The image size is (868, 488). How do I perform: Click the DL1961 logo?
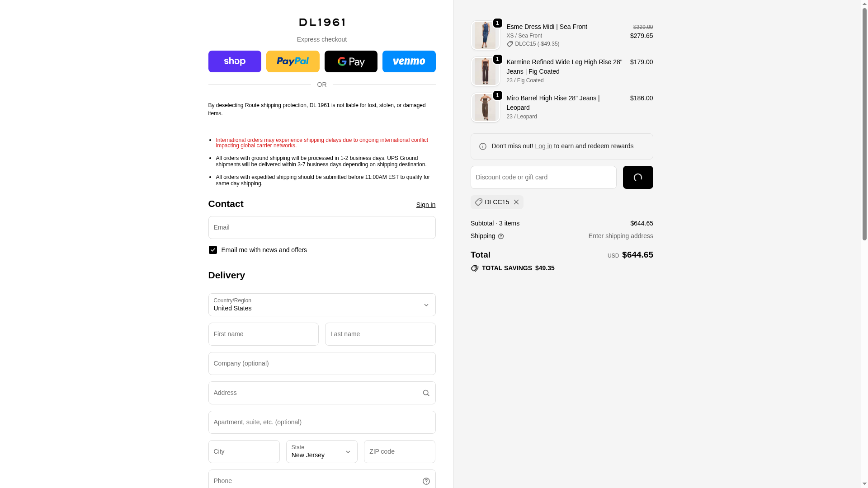click(322, 22)
